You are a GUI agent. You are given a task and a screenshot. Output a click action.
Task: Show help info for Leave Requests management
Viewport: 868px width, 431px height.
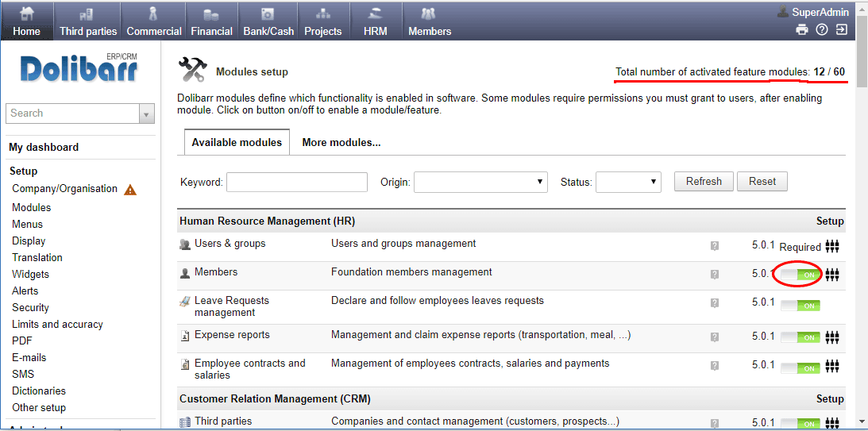coord(715,303)
